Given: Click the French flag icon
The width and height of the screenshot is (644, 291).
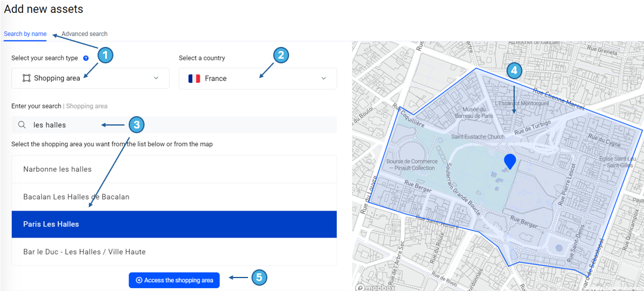Looking at the screenshot, I should coord(194,79).
